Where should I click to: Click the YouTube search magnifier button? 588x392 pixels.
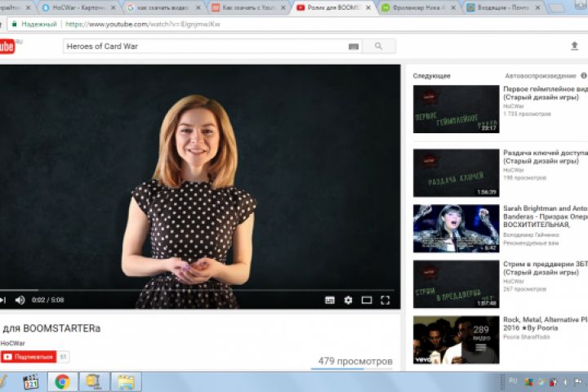click(x=379, y=46)
